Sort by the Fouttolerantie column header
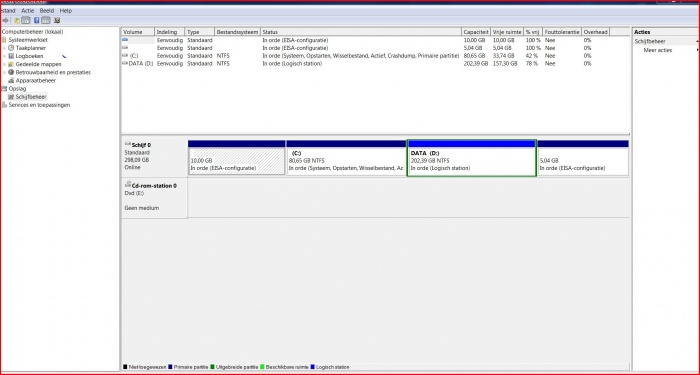The height and width of the screenshot is (375, 700). 562,32
